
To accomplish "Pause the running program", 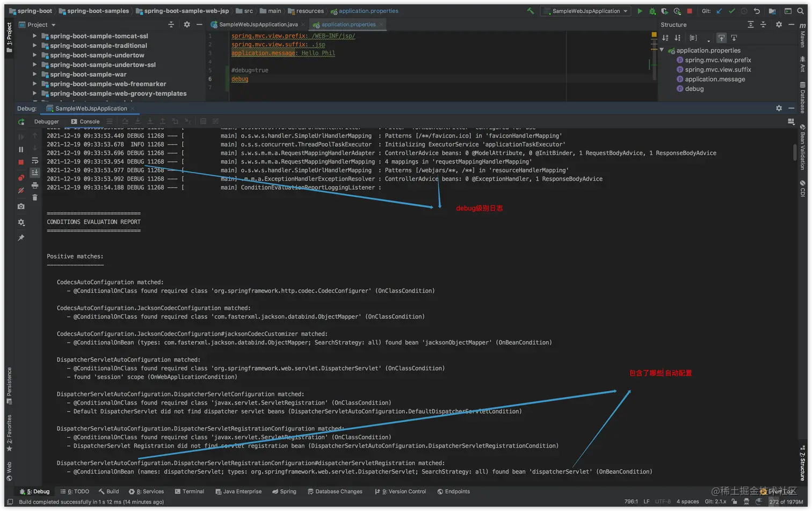I will (x=20, y=150).
